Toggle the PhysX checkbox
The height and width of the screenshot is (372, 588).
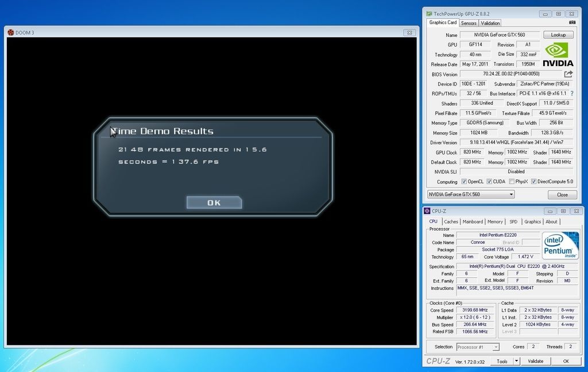pyautogui.click(x=512, y=181)
